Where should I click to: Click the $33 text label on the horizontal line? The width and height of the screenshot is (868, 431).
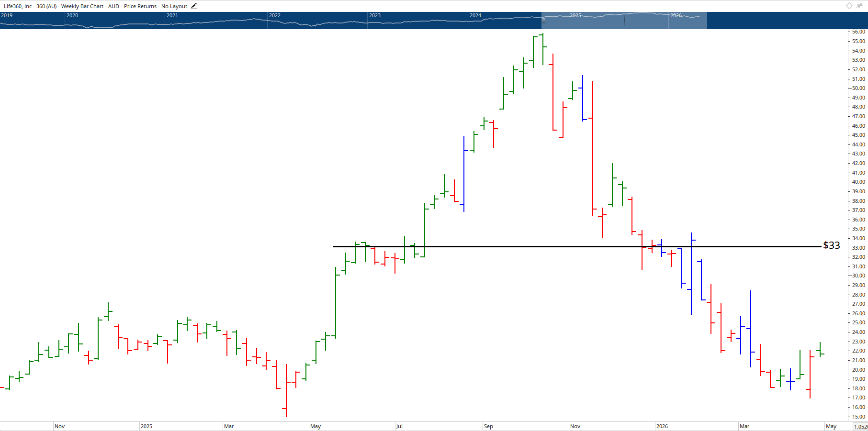[x=831, y=245]
